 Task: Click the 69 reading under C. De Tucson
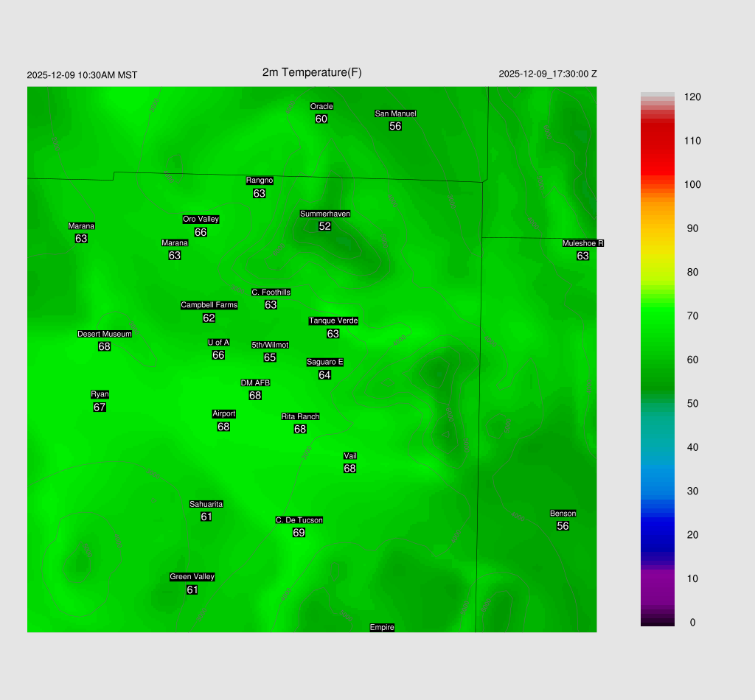click(299, 533)
